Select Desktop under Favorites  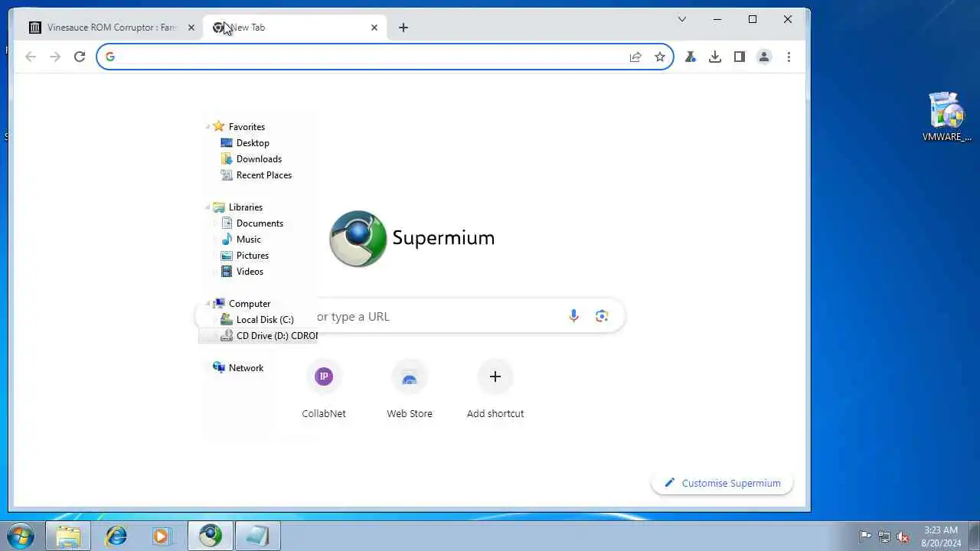tap(245, 143)
